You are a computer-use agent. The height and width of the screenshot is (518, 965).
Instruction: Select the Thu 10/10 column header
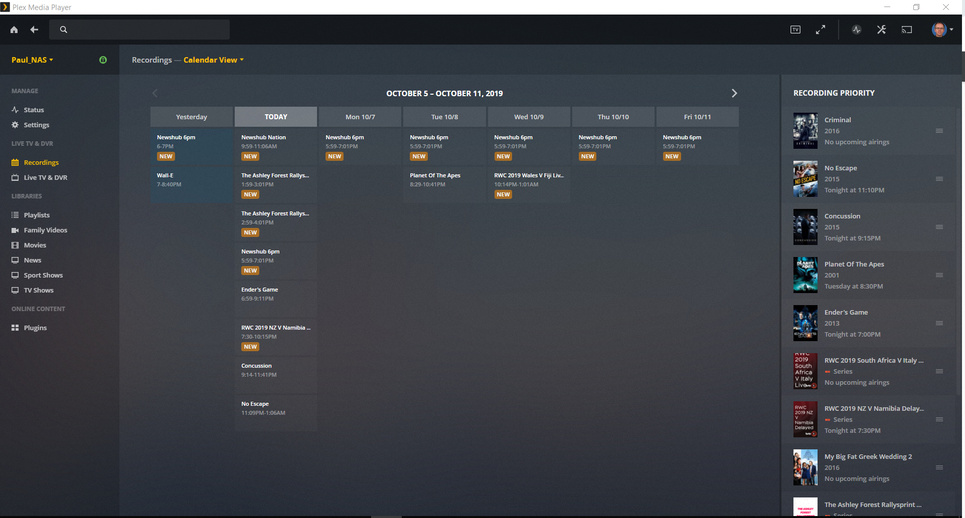coord(613,117)
